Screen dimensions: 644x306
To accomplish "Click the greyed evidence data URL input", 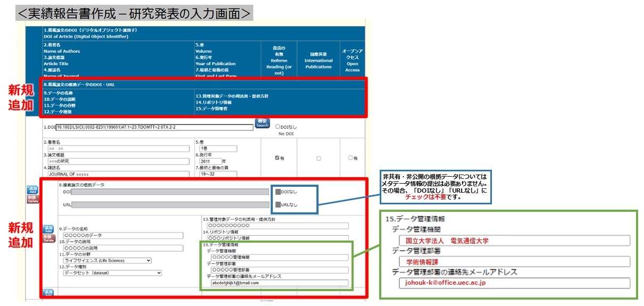I will 170,204.
